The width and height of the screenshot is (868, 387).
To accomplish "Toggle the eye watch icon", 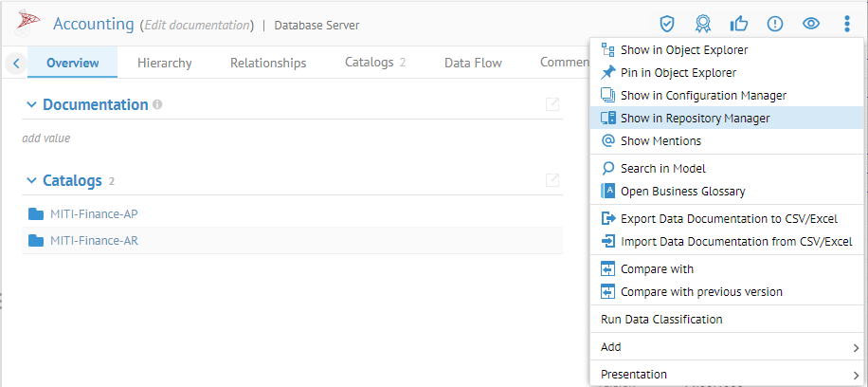I will coord(811,24).
